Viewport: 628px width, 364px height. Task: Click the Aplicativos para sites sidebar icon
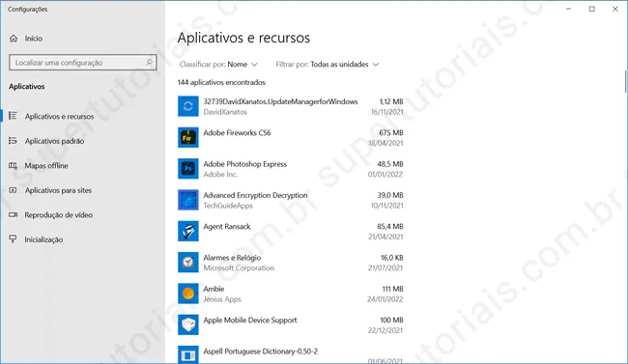tap(13, 190)
